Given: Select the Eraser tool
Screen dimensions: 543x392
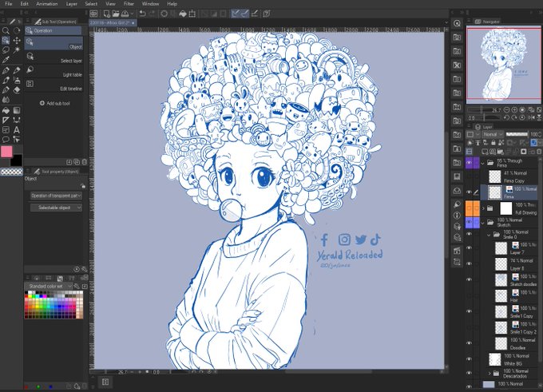Looking at the screenshot, I should (x=17, y=90).
